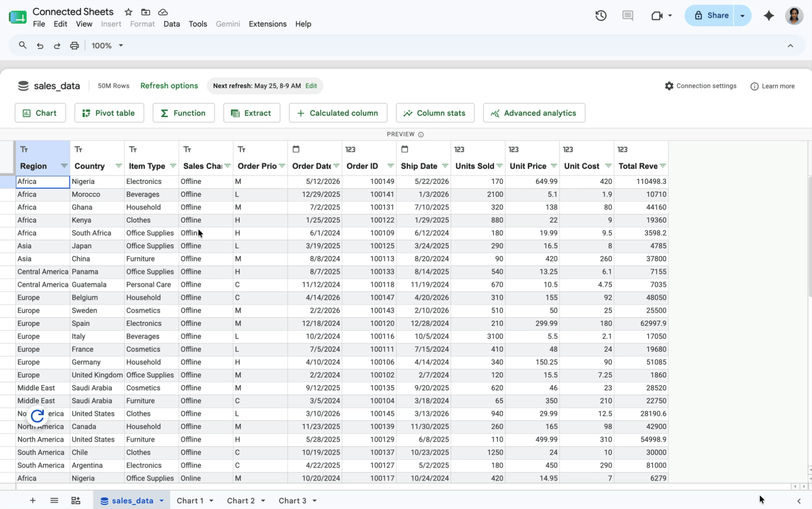Viewport: 812px width, 509px height.
Task: Star the Connected Sheets document
Action: pos(128,12)
